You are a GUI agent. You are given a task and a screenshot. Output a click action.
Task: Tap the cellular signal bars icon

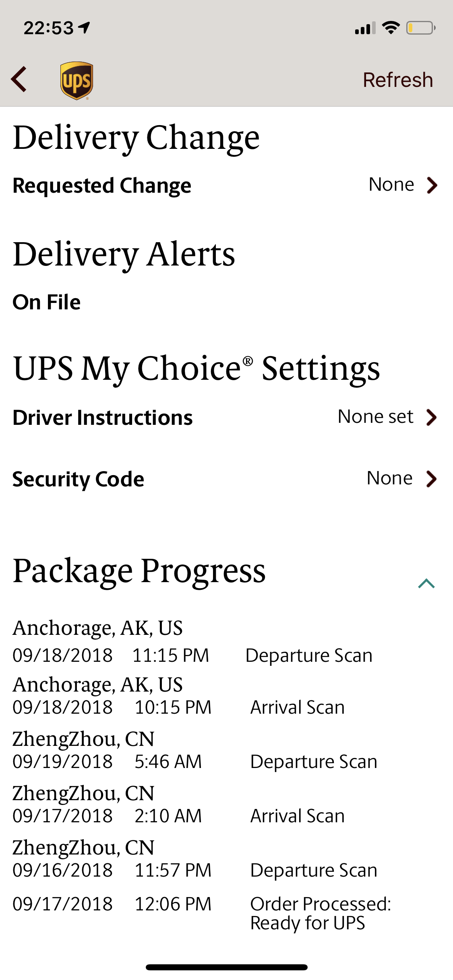[365, 28]
